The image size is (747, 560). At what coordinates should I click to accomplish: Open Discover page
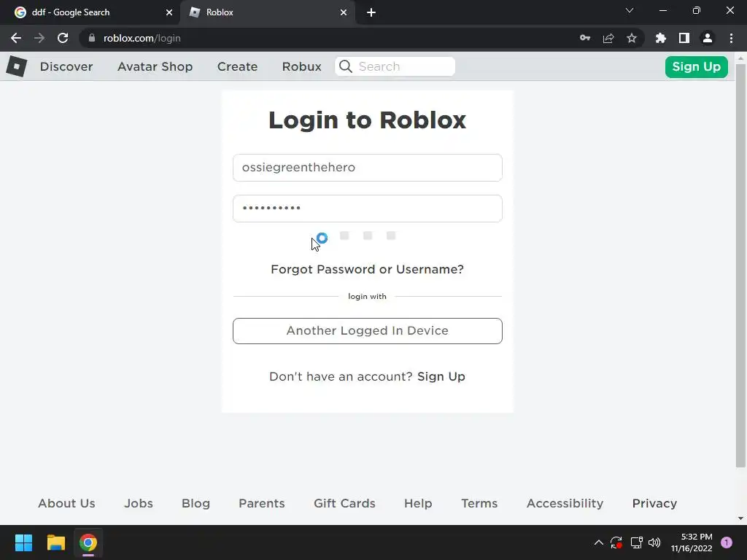[x=66, y=66]
